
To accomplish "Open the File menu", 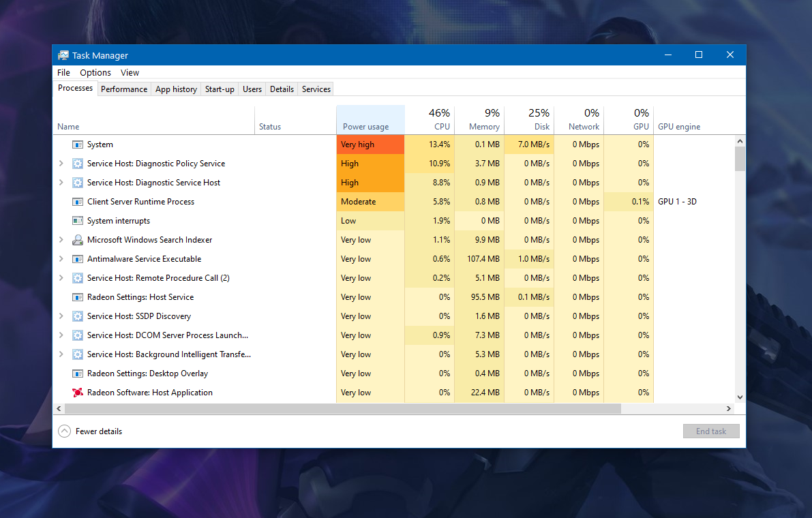I will pos(63,72).
